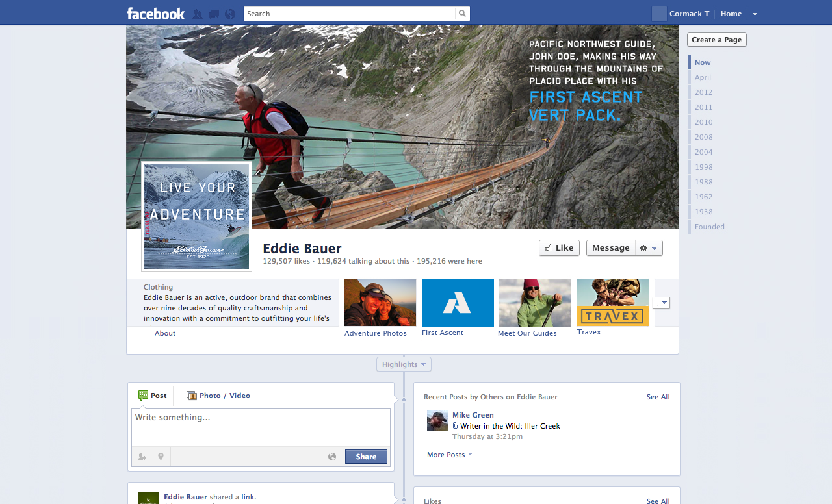
Task: Jump to 2010 on timeline
Action: [703, 122]
